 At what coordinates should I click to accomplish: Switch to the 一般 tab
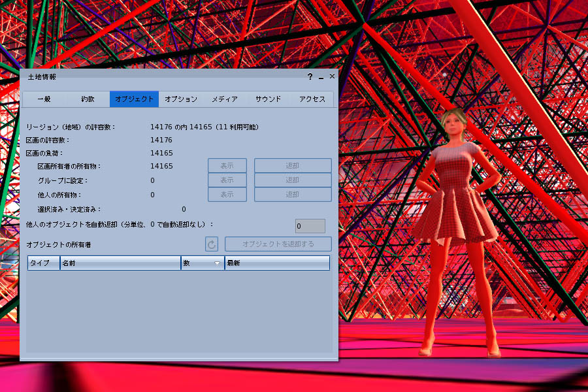(44, 99)
